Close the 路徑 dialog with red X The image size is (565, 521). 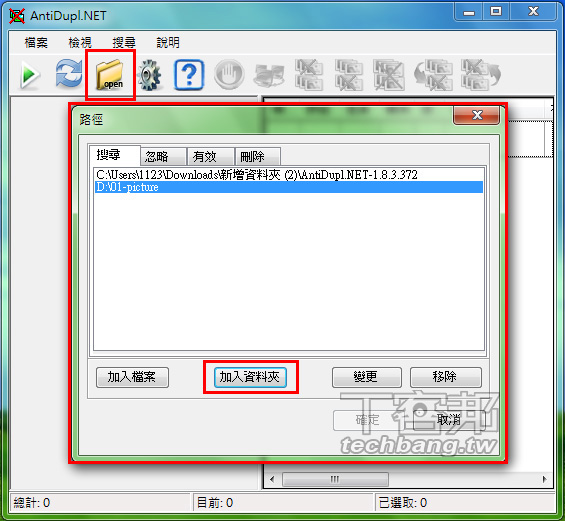[x=477, y=115]
